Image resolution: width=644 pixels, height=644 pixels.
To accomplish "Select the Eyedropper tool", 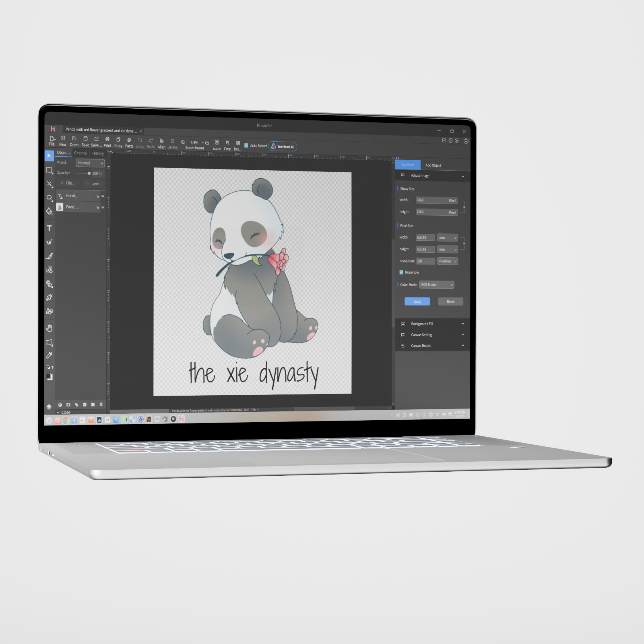I will (x=49, y=355).
